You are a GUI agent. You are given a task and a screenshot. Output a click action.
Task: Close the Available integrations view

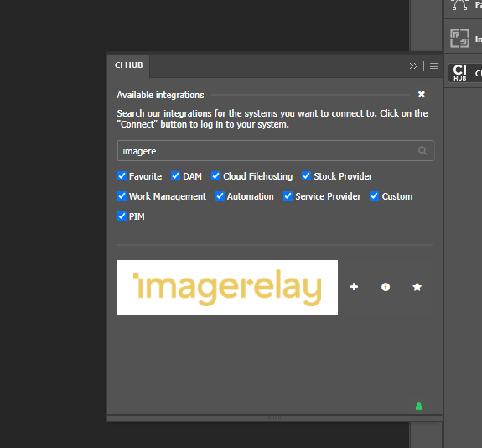pyautogui.click(x=422, y=95)
